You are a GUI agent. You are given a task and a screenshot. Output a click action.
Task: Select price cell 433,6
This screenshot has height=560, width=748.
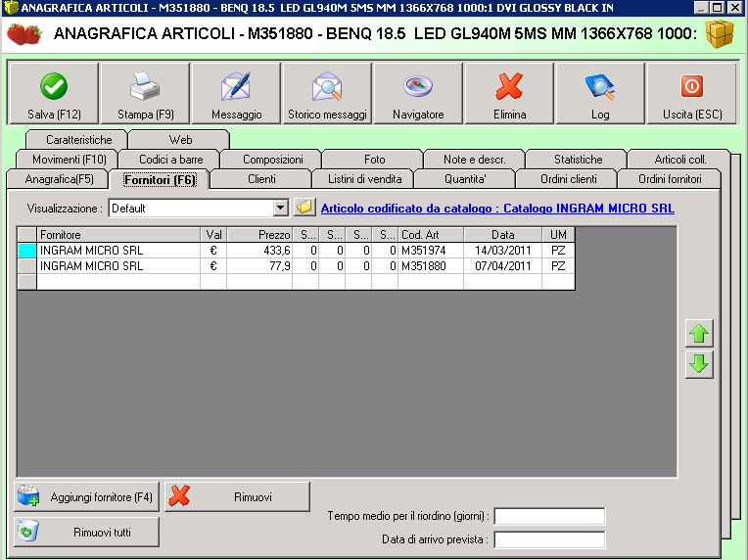[259, 251]
